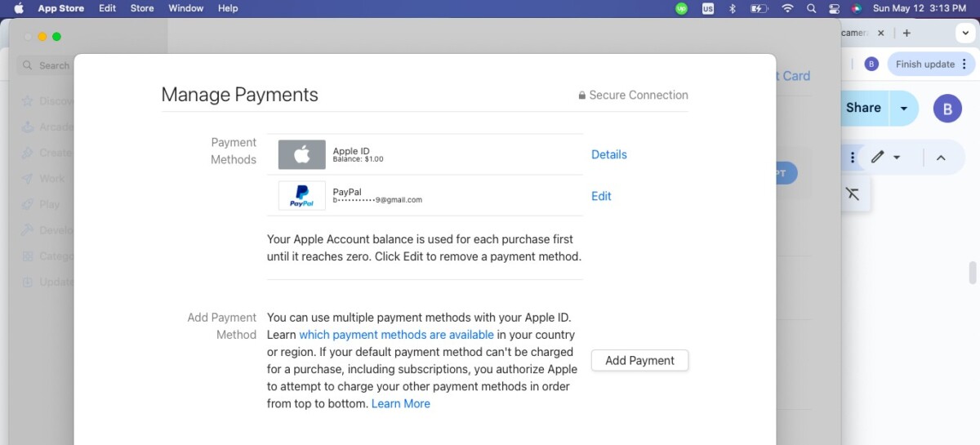980x445 pixels.
Task: Open the browser profile B avatar
Action: pyautogui.click(x=871, y=64)
